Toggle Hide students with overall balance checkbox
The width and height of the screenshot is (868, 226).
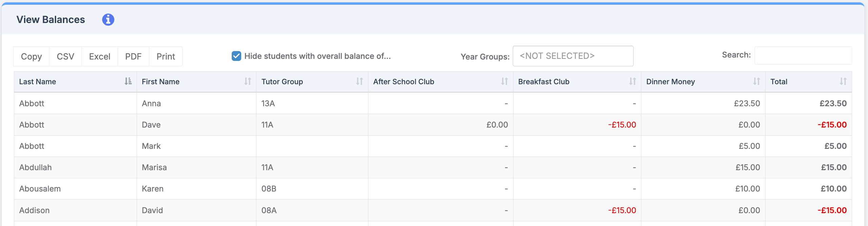click(236, 56)
